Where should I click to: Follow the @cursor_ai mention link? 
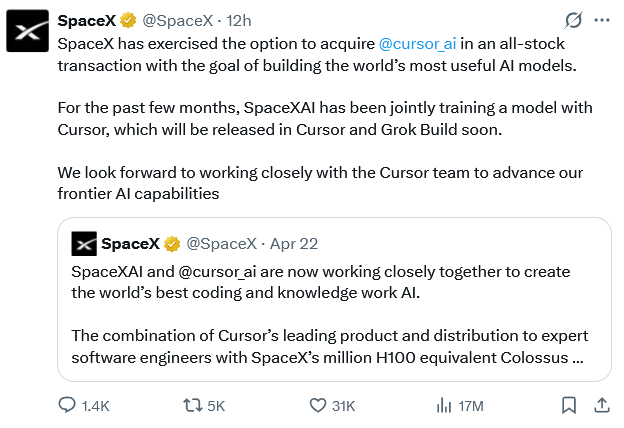click(x=417, y=44)
